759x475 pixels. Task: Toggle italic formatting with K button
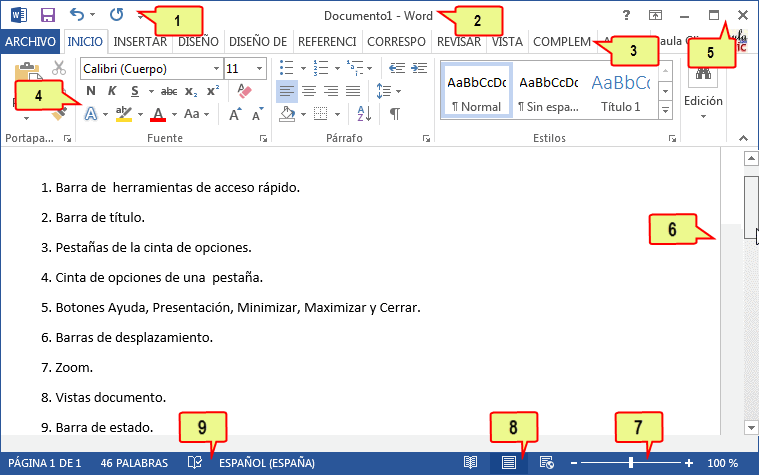[114, 91]
